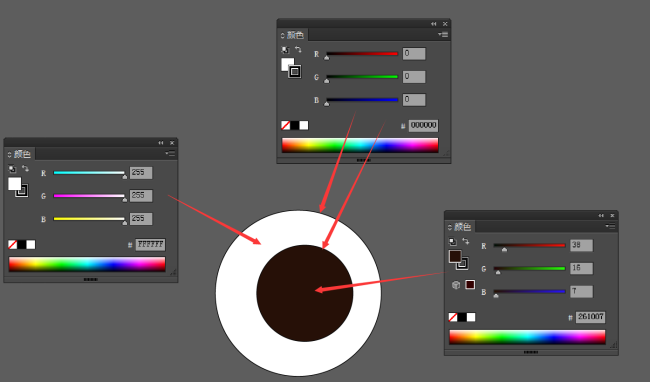Open panel menu of the FFFFFF color panel

click(170, 154)
